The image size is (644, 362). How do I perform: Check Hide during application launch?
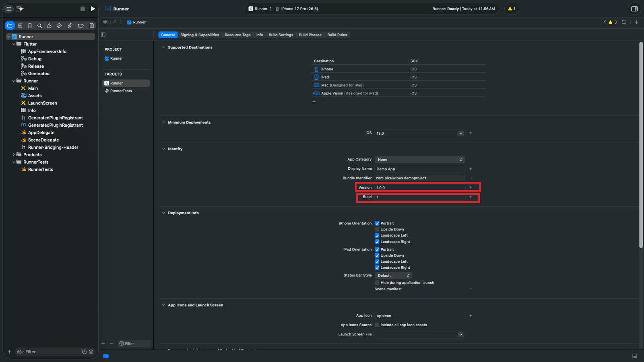[x=377, y=283]
